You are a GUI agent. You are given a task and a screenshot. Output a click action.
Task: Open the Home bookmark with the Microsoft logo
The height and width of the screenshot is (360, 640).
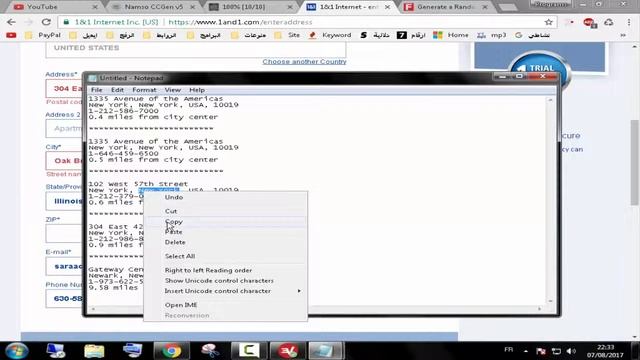(x=451, y=36)
